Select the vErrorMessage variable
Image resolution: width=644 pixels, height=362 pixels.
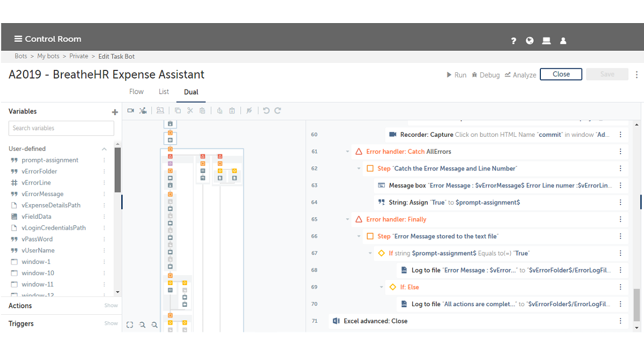[43, 194]
